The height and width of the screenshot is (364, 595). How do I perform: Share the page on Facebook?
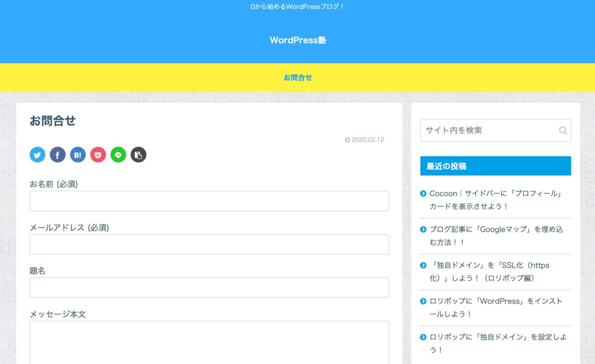click(x=58, y=154)
